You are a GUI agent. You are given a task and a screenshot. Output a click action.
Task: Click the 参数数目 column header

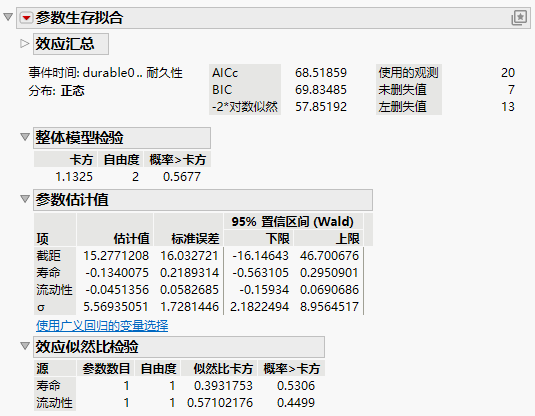coord(106,369)
